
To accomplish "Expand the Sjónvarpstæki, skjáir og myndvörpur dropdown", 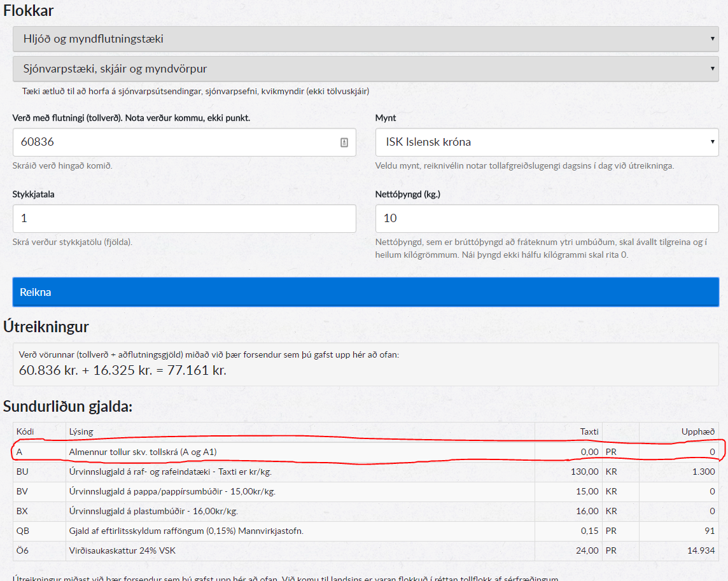I will [365, 69].
